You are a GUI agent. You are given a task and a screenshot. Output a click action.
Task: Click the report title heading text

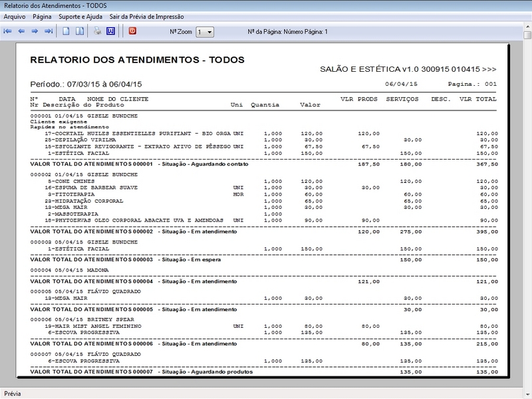138,60
